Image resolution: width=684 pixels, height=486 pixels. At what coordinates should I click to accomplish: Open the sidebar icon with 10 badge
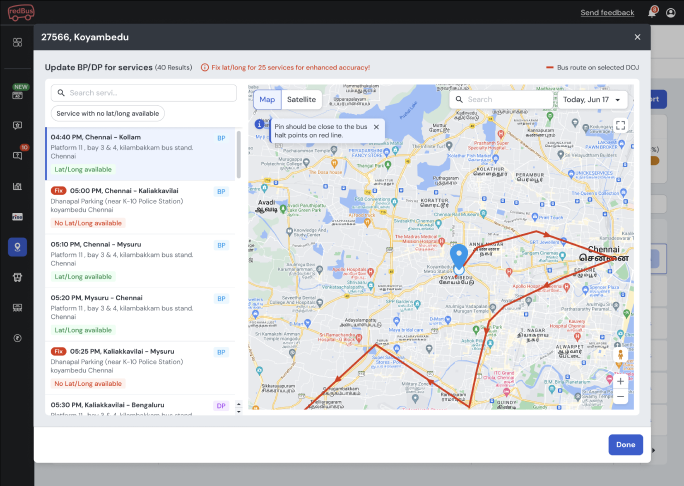coord(17,155)
